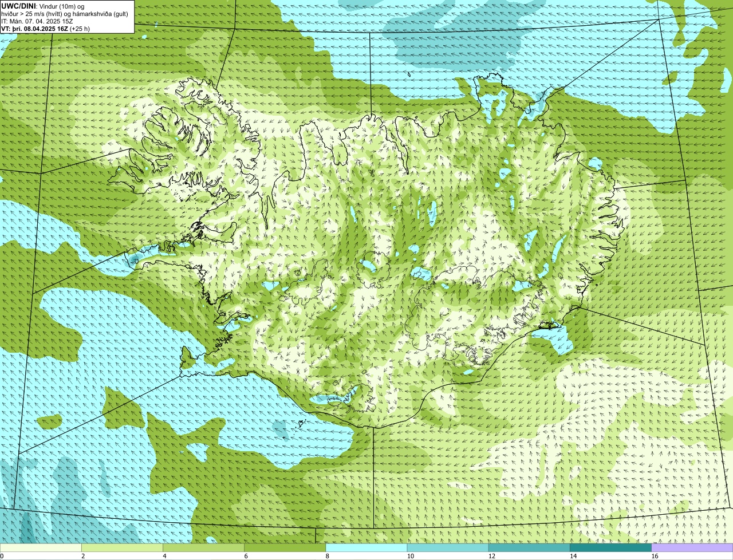Click the light yellow-green 2–4 m/s legend swatch
The image size is (733, 560).
coord(123,547)
